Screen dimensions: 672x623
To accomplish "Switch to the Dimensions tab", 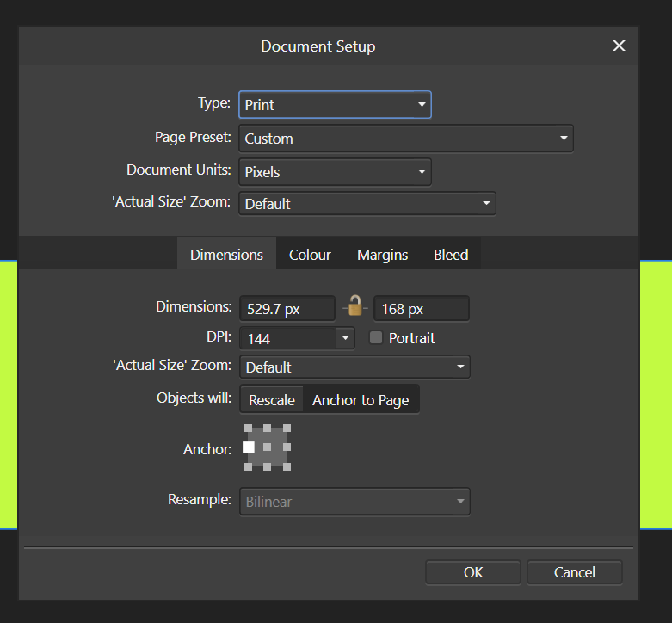I will point(226,255).
